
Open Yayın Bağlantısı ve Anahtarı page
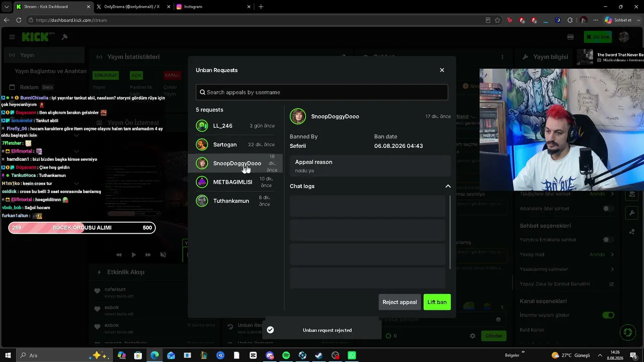point(50,71)
